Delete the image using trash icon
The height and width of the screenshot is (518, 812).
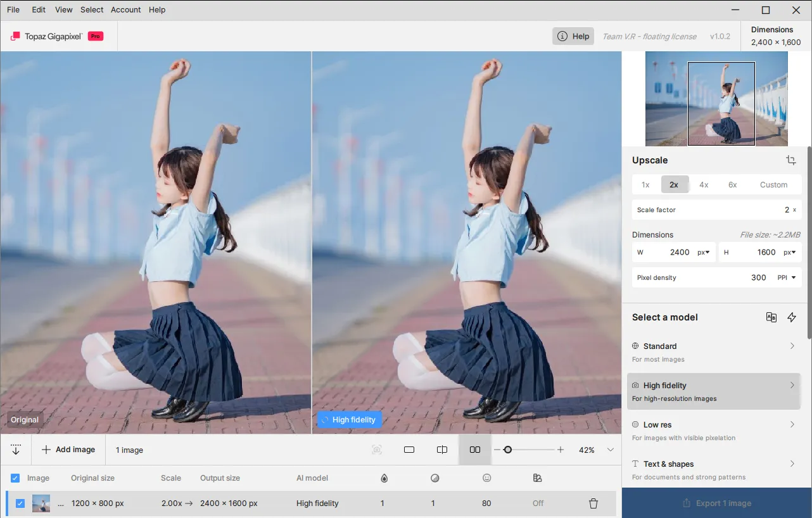[593, 503]
